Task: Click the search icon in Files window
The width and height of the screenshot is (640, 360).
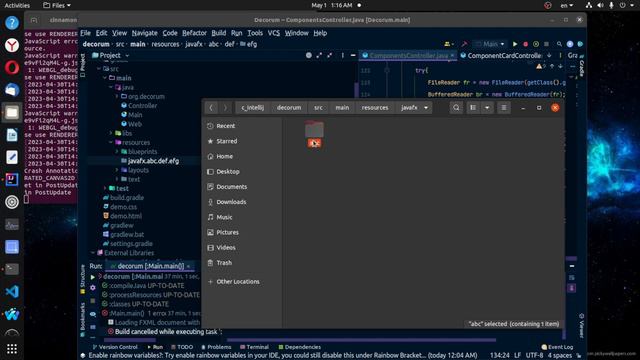Action: (456, 108)
